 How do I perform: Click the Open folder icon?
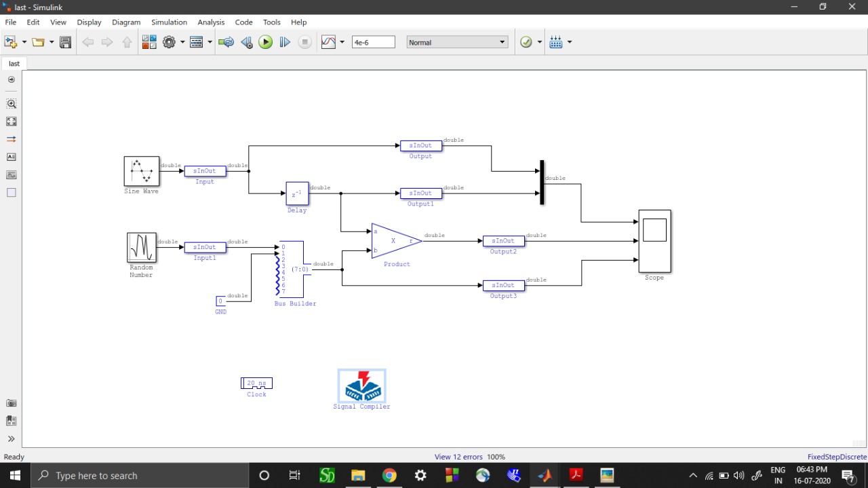click(x=38, y=42)
